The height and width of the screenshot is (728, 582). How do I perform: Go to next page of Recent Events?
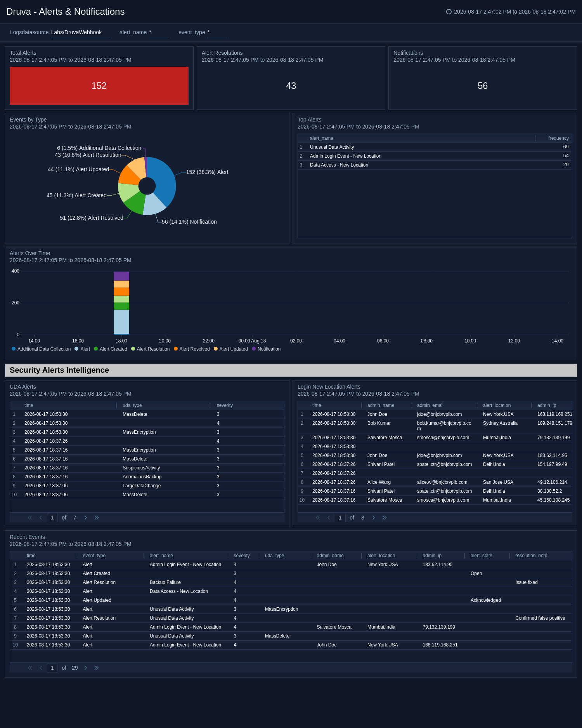86,668
